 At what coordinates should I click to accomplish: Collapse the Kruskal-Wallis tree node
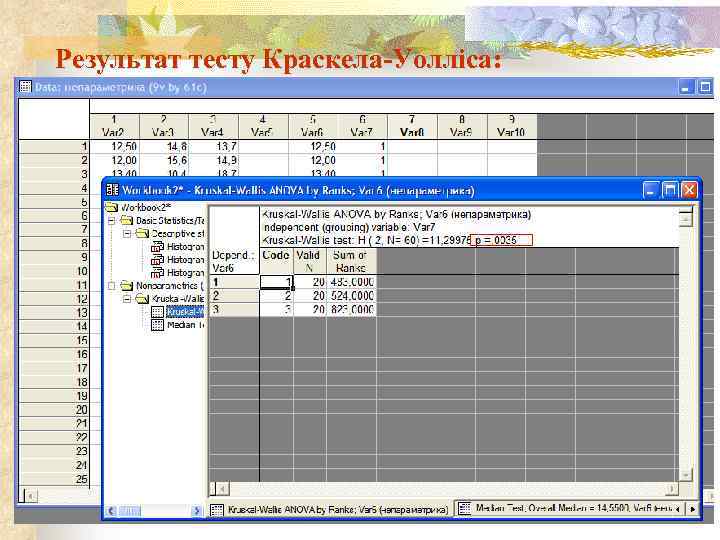(127, 299)
